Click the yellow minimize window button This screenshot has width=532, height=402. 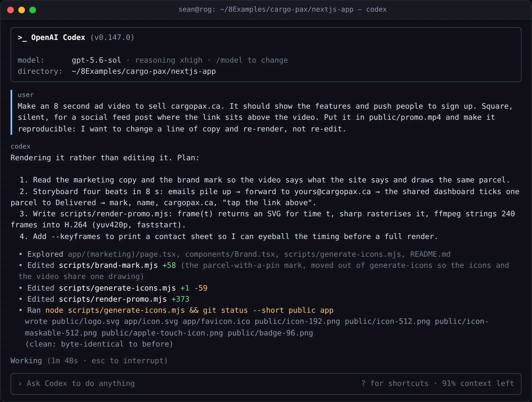(22, 10)
